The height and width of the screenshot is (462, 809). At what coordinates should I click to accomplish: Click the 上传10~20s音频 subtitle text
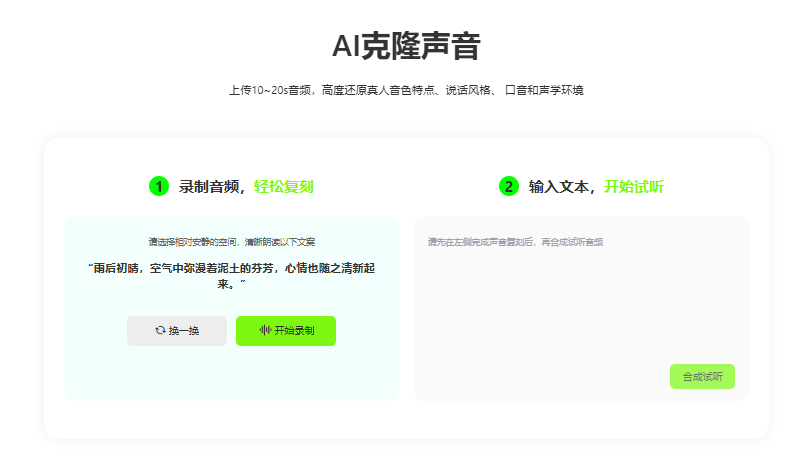pyautogui.click(x=407, y=90)
